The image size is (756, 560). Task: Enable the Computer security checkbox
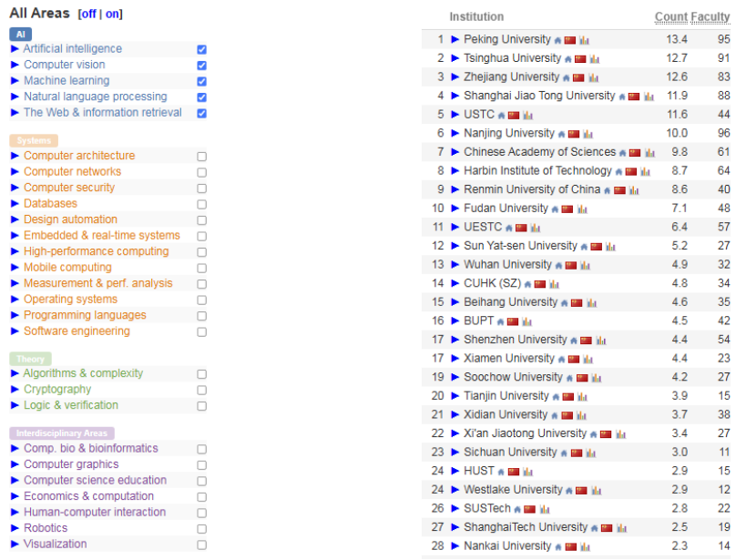tap(201, 188)
